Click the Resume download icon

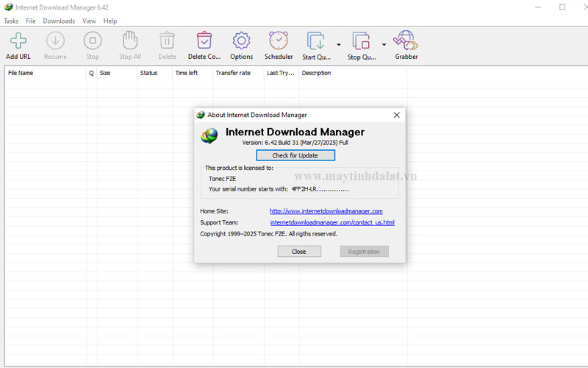pos(55,40)
